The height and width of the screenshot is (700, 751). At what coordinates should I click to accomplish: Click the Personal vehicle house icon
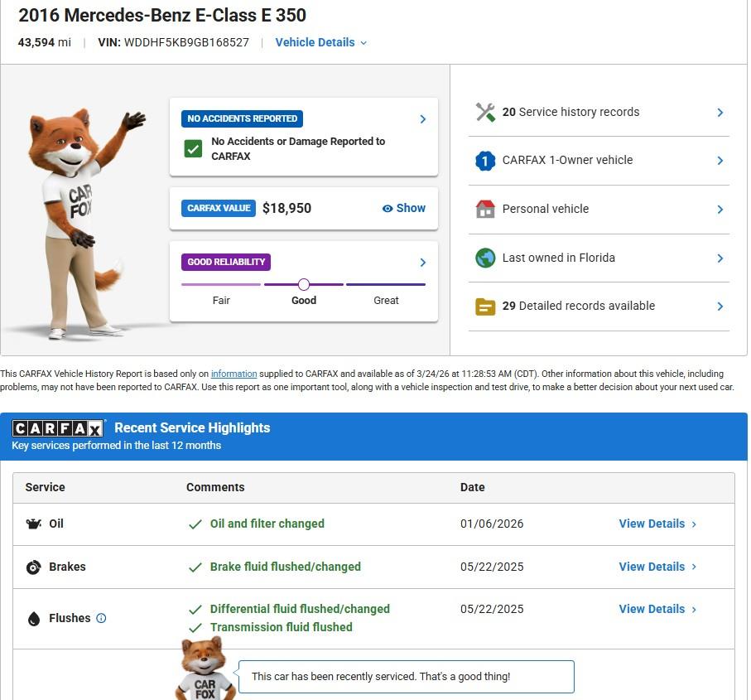485,209
